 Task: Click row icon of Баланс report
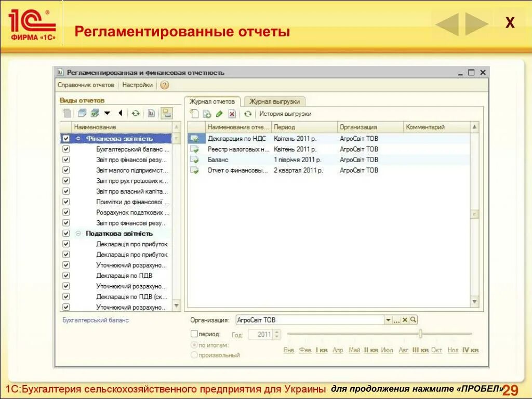point(195,159)
